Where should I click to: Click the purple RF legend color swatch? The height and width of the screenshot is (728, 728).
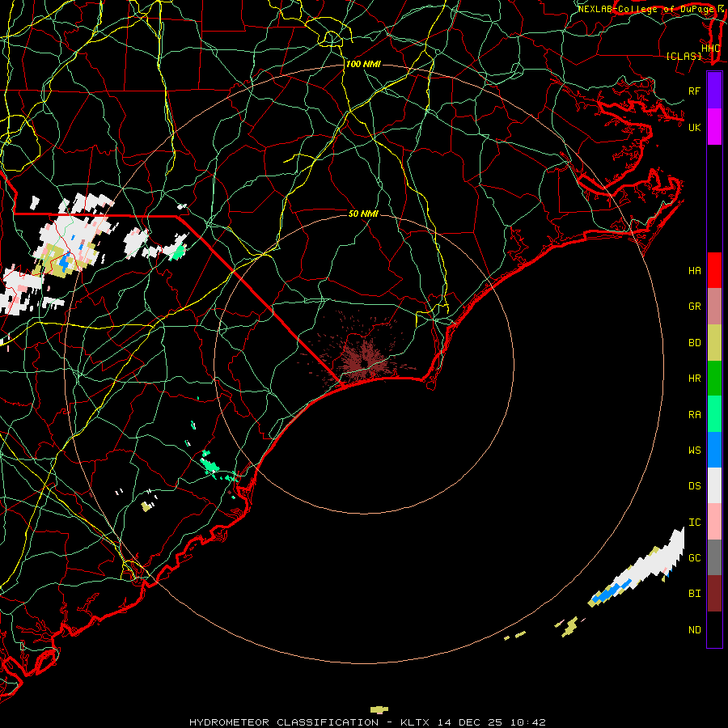pos(714,91)
